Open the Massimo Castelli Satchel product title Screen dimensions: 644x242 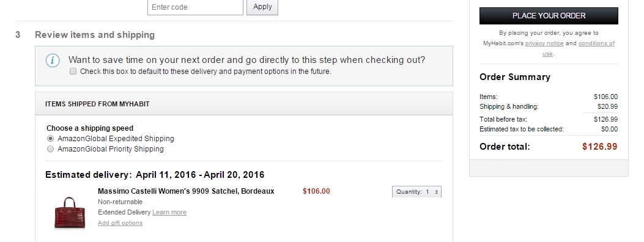(186, 191)
